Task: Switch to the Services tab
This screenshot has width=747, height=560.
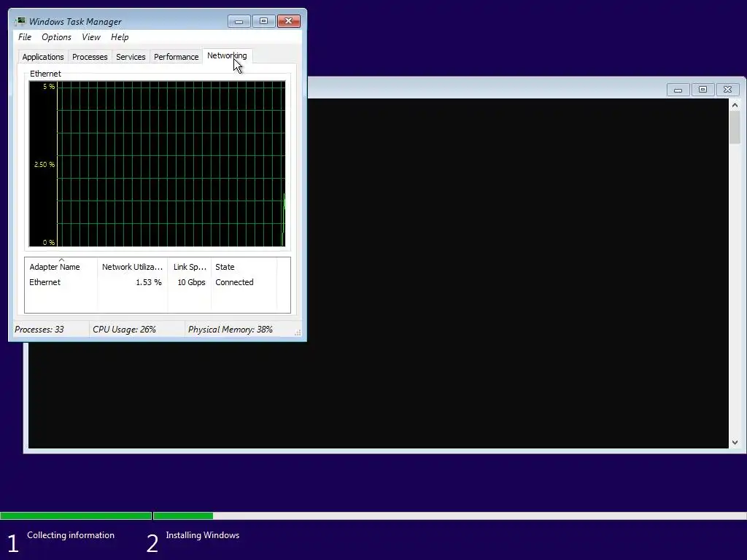Action: pyautogui.click(x=131, y=57)
